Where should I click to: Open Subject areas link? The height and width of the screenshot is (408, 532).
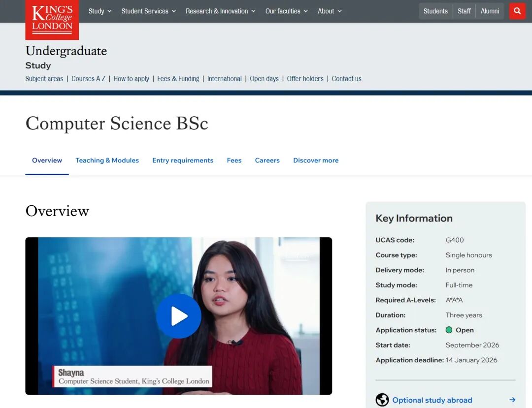44,79
